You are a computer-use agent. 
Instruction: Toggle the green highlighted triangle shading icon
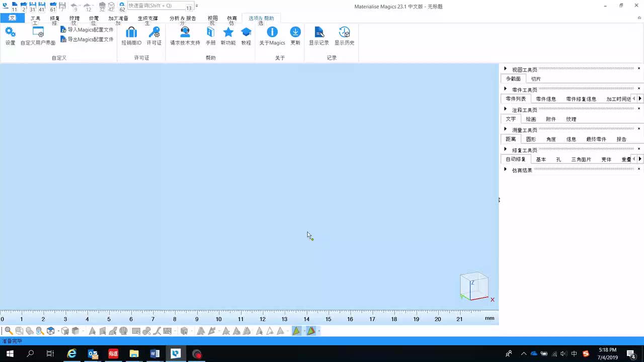tap(296, 331)
